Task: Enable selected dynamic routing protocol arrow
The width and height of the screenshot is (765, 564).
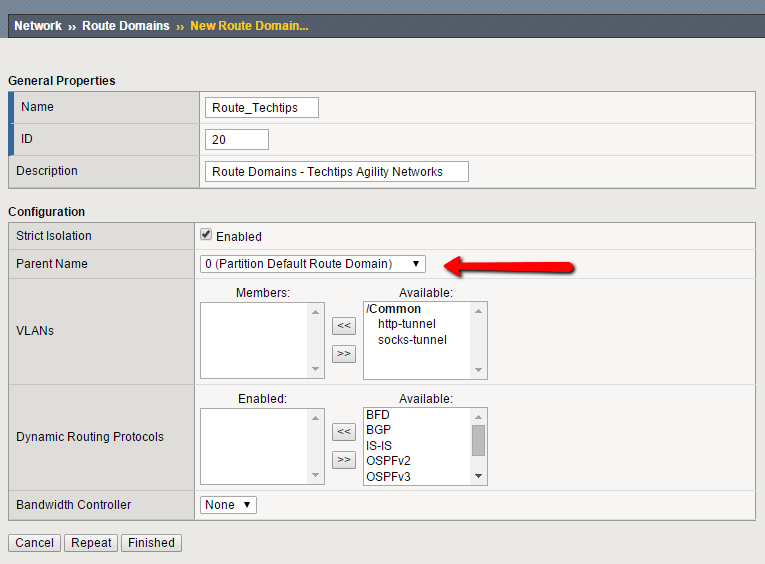Action: tap(344, 431)
